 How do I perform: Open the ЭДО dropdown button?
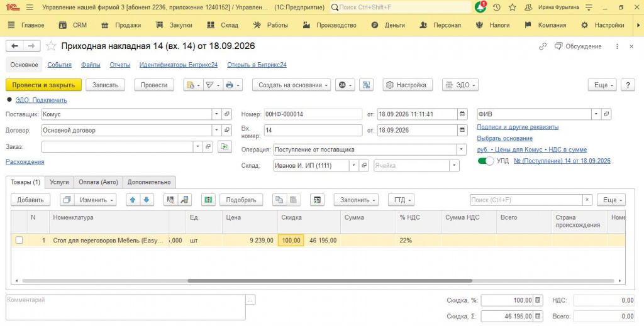(x=460, y=85)
